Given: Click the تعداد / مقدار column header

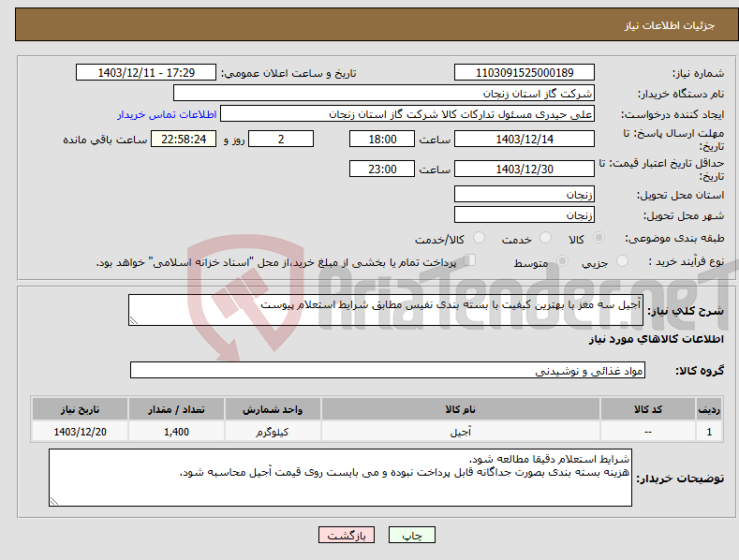Looking at the screenshot, I should click(x=176, y=409).
